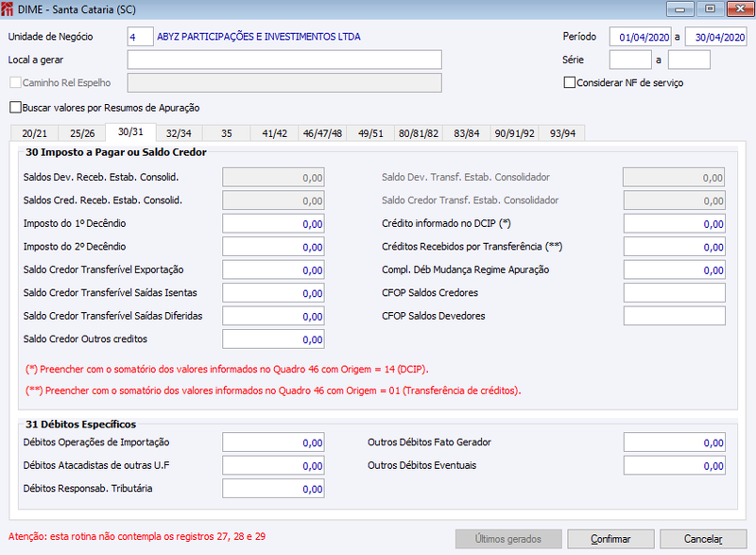
Task: Click the 31 Débitos Específicos heading
Action: point(81,425)
